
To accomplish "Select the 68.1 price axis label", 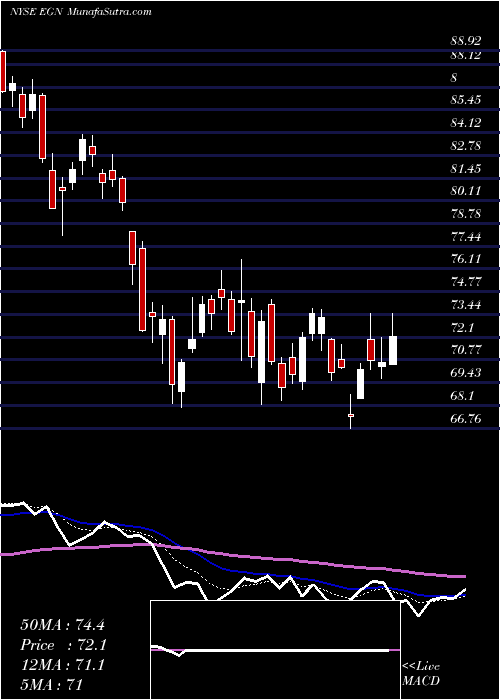I will point(463,396).
